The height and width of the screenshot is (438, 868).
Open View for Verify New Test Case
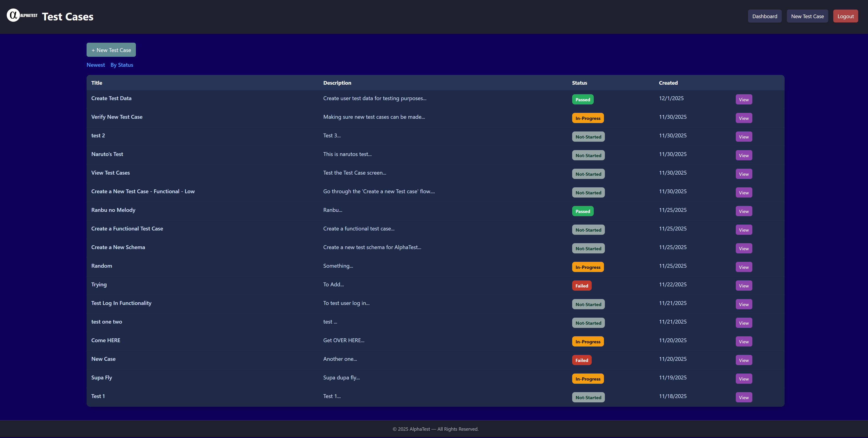[743, 118]
